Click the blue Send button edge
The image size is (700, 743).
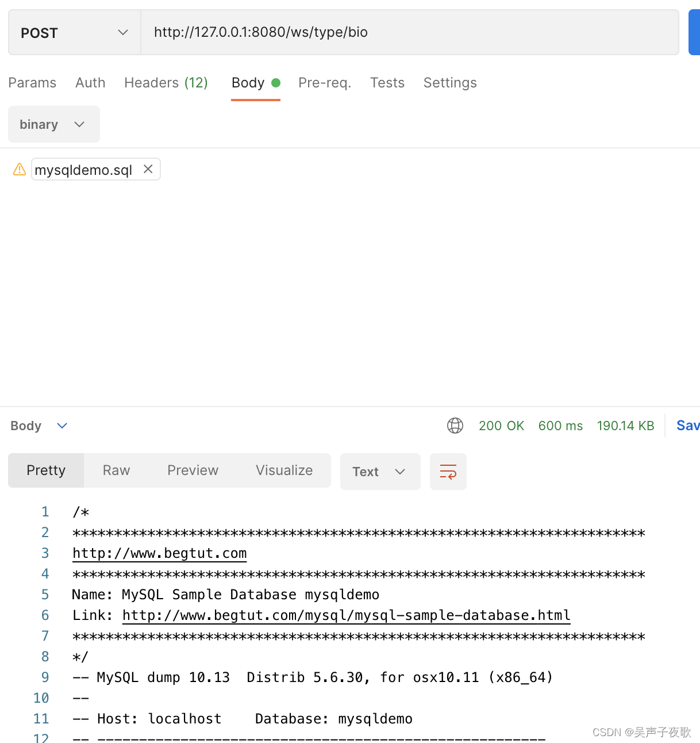[x=694, y=32]
